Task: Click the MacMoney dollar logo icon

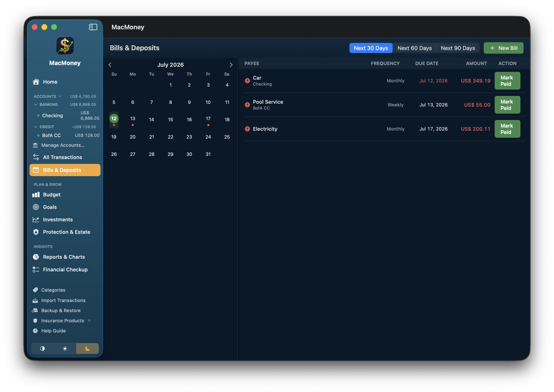Action: 65,46
